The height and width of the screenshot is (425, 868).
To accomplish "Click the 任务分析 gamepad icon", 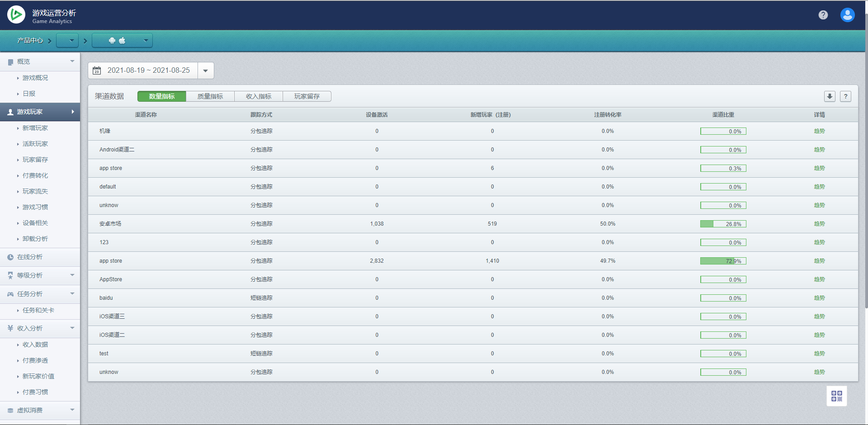I will pos(10,294).
